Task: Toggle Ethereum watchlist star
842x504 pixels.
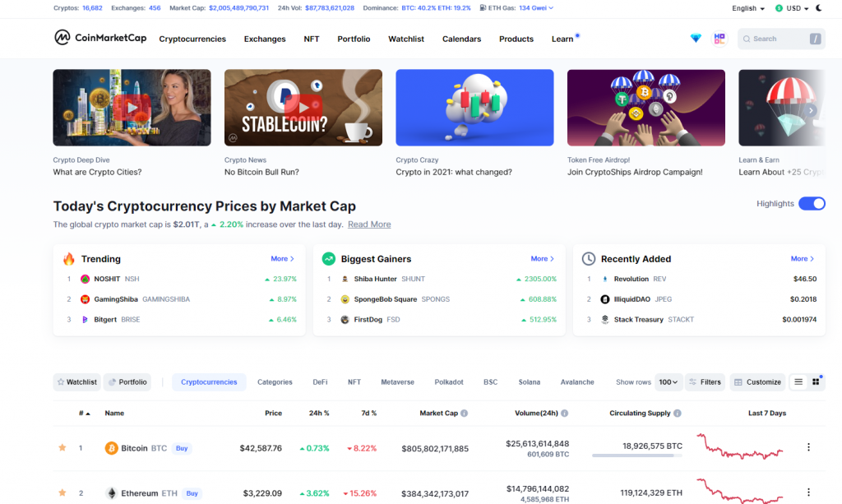Action: coord(62,492)
